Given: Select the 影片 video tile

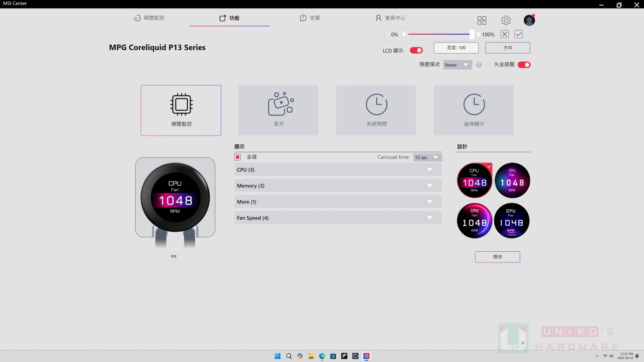Looking at the screenshot, I should click(x=279, y=110).
